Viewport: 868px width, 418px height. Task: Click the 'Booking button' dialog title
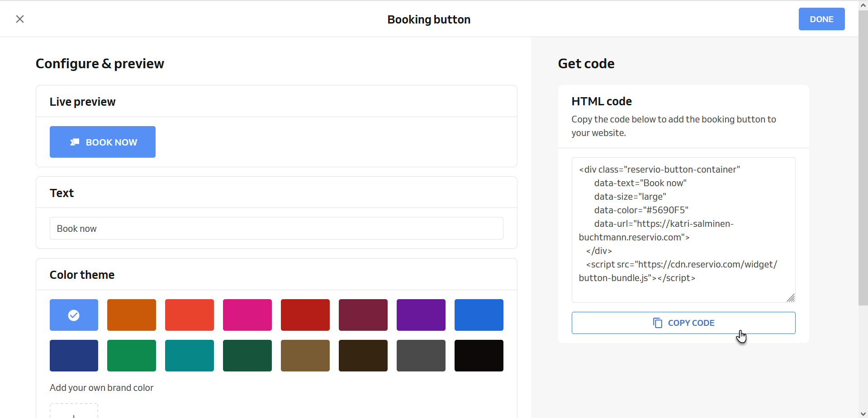pyautogui.click(x=429, y=19)
